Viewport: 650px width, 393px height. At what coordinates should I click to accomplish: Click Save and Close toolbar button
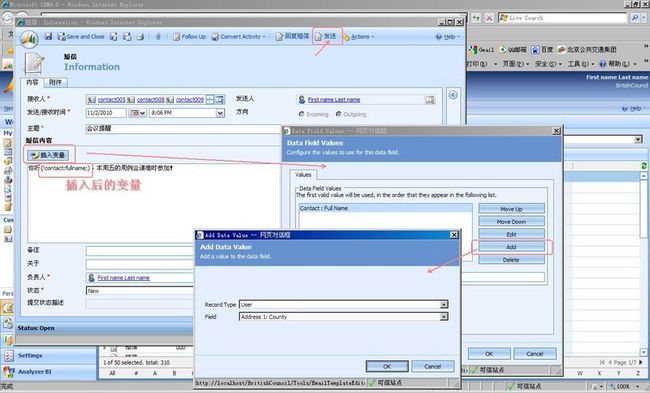[81, 36]
